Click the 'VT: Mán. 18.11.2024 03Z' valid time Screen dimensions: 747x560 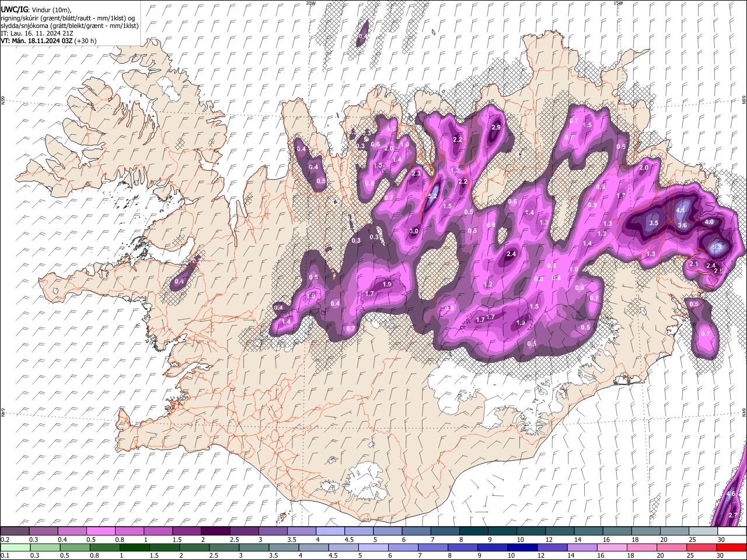37,41
